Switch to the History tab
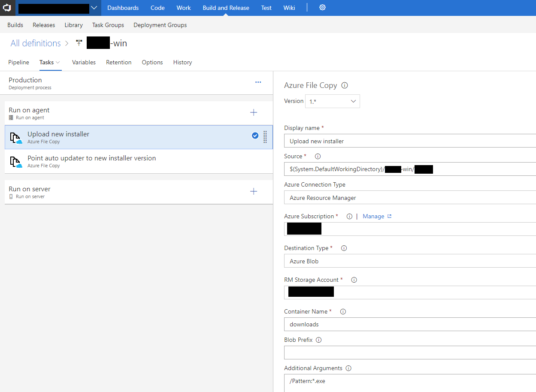536x392 pixels. click(x=182, y=62)
